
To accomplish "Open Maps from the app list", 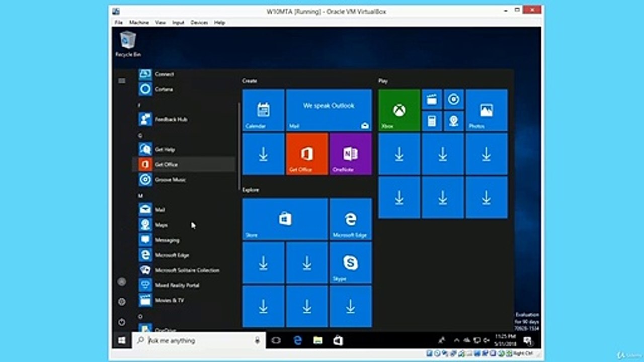I will pos(184,225).
